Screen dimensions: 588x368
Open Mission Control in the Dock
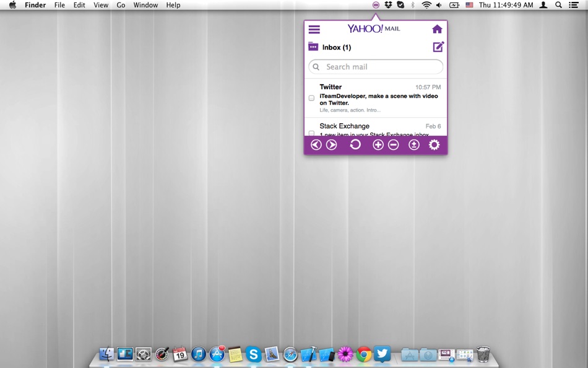point(125,354)
